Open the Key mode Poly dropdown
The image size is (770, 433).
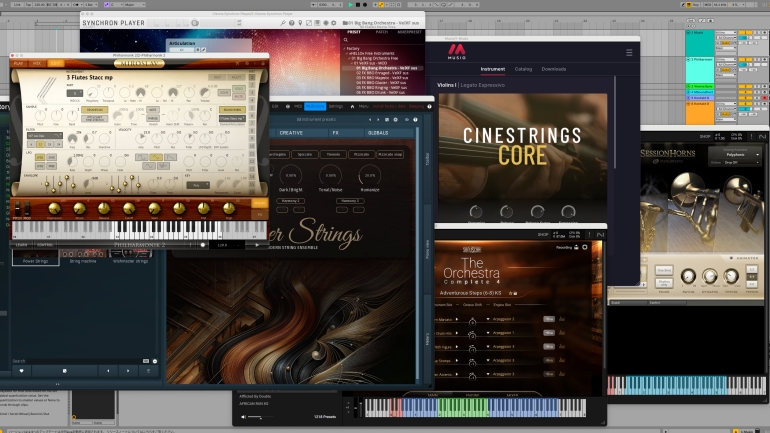click(x=197, y=185)
